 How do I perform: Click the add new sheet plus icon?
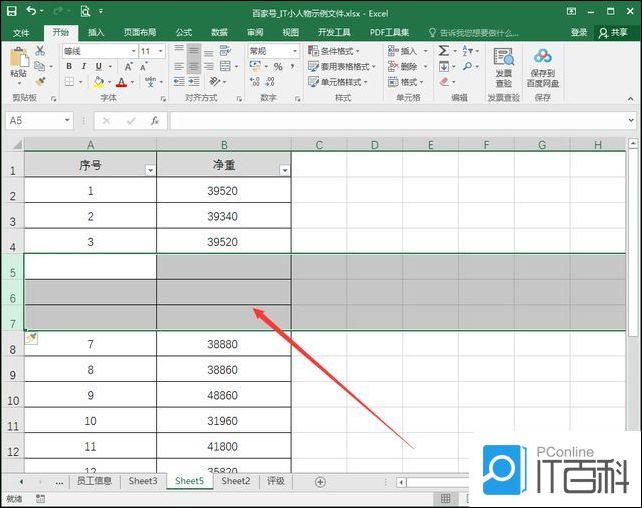pyautogui.click(x=320, y=481)
